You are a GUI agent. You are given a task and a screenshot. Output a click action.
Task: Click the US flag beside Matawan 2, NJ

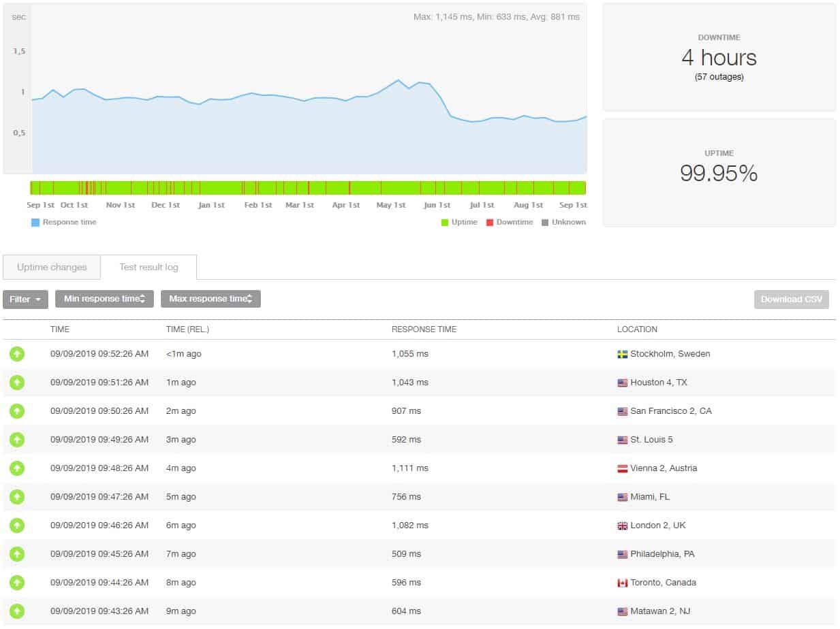click(622, 611)
